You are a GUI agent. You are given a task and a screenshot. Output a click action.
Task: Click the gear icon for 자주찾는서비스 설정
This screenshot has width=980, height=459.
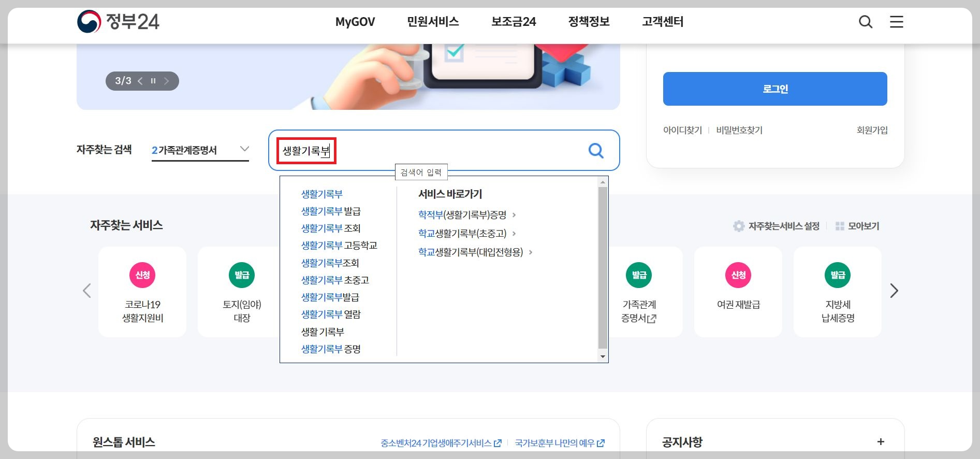pyautogui.click(x=739, y=226)
